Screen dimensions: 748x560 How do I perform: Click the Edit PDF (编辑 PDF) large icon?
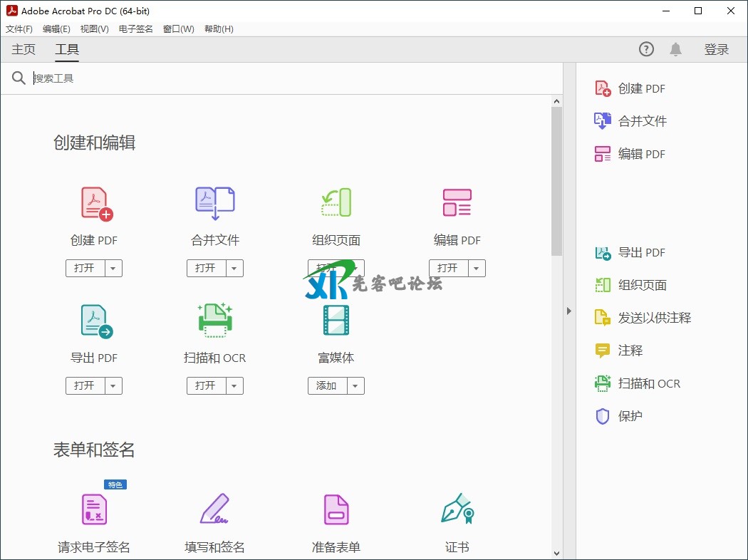(x=457, y=202)
